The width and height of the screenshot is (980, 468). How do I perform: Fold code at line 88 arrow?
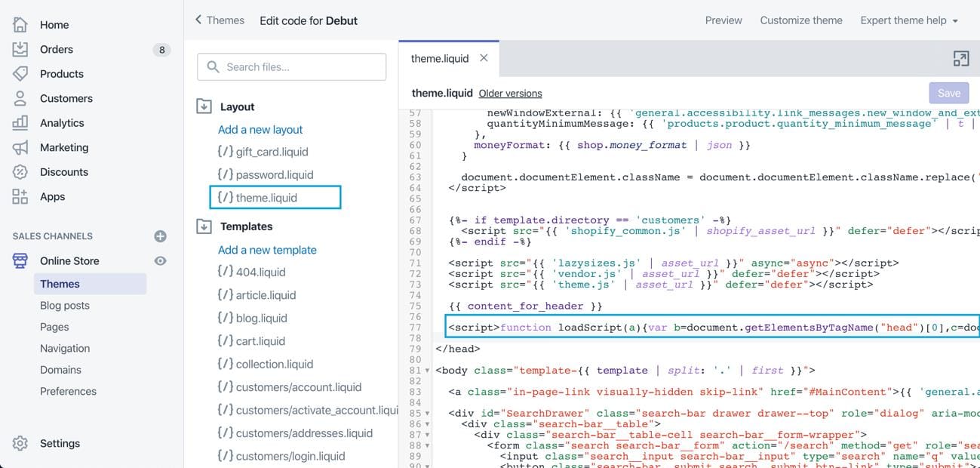point(429,445)
